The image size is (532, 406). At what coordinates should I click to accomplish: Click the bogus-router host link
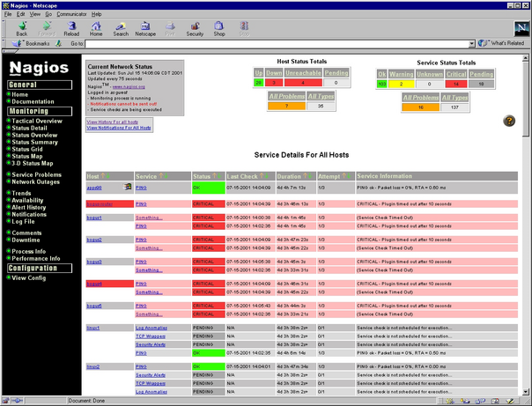[x=100, y=203]
